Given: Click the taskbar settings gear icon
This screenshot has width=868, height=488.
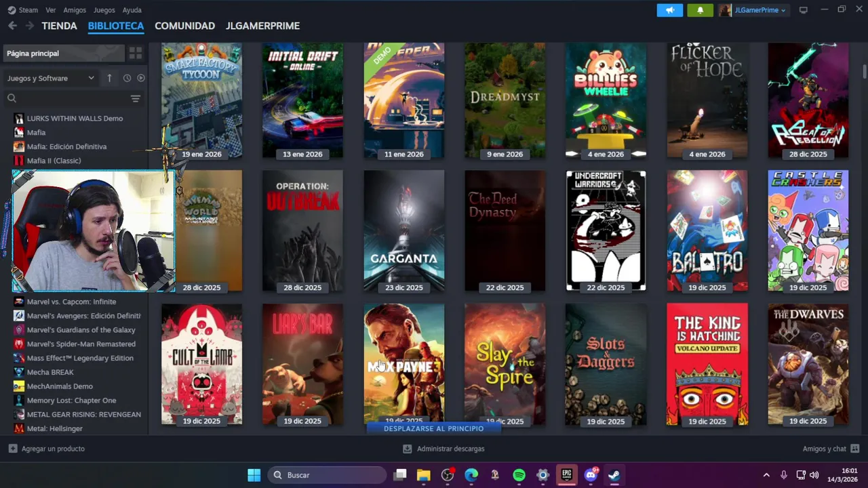Looking at the screenshot, I should (x=542, y=475).
